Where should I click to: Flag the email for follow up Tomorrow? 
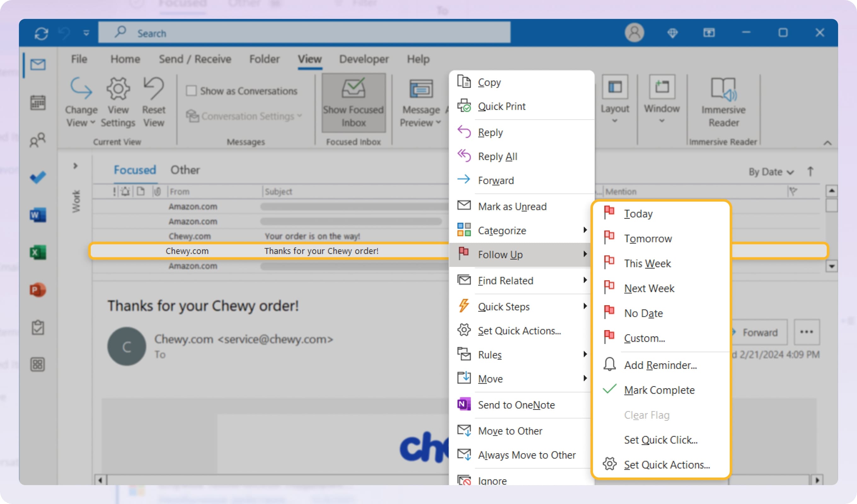[x=647, y=238]
